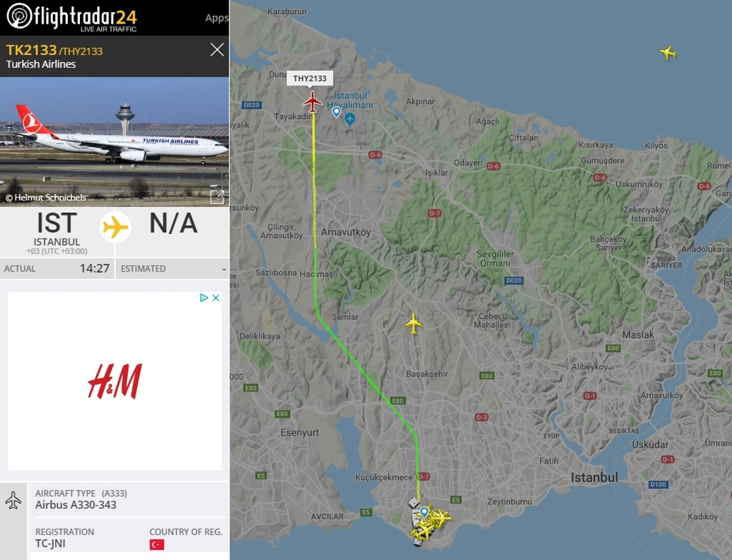Click the blue airport marker with plane symbol
The height and width of the screenshot is (560, 732).
350,118
